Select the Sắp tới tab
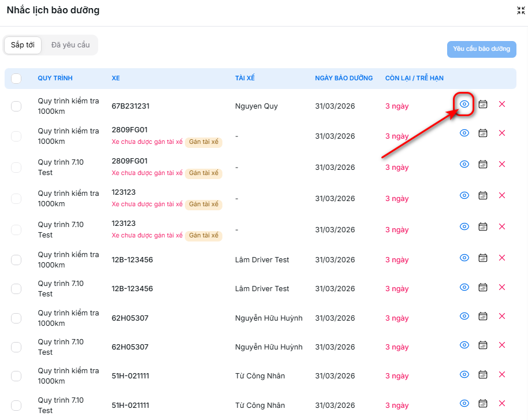Screen dimensions: 528x420 pos(23,45)
